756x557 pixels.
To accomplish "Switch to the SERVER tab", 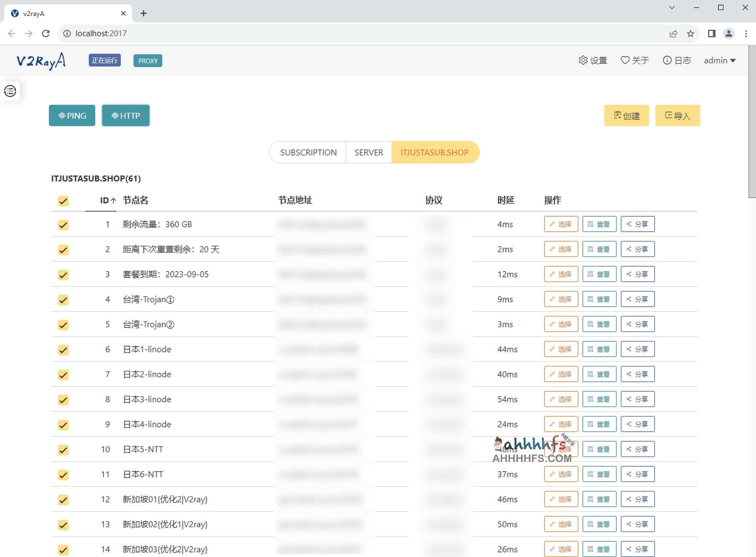I will [369, 152].
